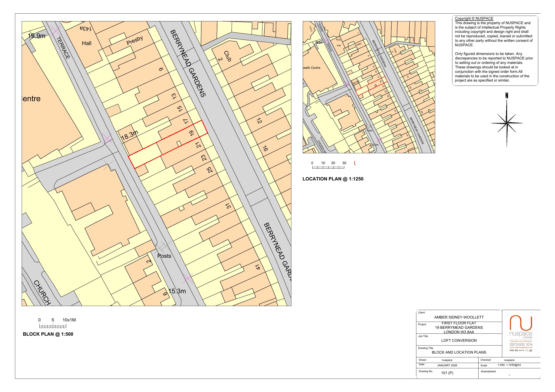Click the 0870 609 1014 phone number
This screenshot has height=392, width=555.
click(521, 344)
